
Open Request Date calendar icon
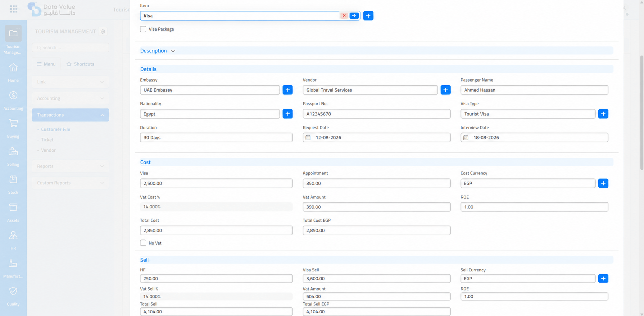(x=308, y=138)
